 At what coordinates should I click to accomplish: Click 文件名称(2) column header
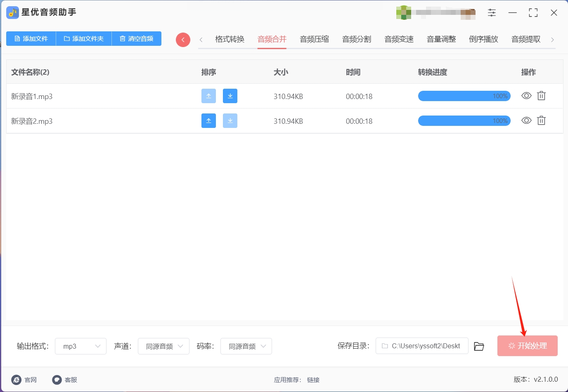click(x=30, y=72)
